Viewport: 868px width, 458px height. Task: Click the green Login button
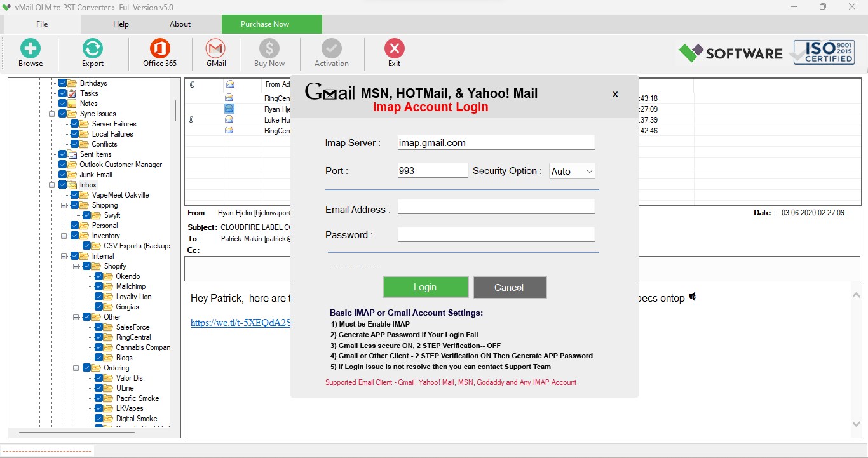425,287
